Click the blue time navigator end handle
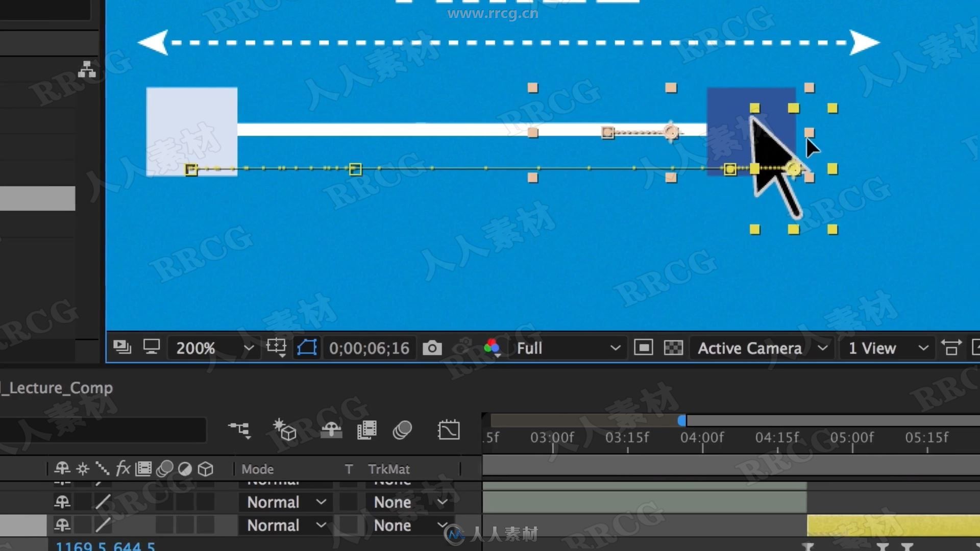Screen dimensions: 980x551 pyautogui.click(x=682, y=420)
